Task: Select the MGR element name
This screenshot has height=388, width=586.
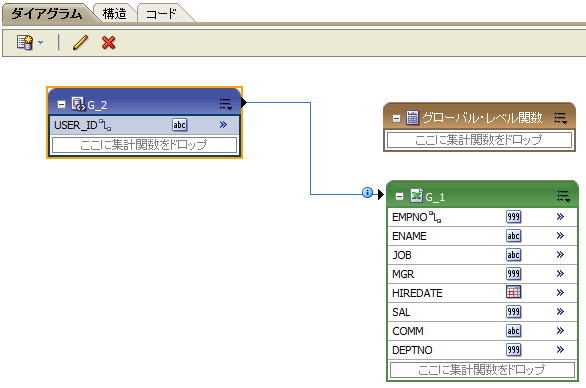Action: point(403,274)
